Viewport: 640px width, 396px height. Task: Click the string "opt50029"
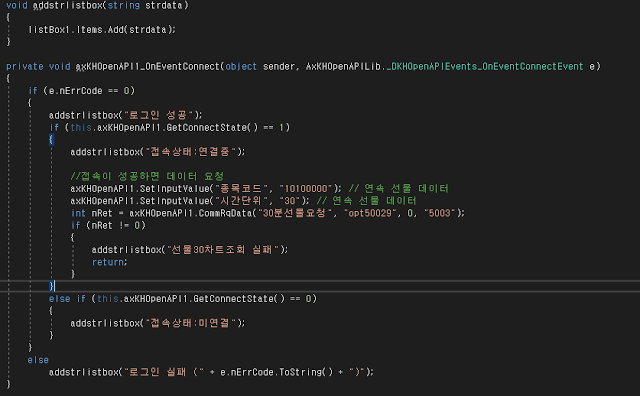point(370,213)
